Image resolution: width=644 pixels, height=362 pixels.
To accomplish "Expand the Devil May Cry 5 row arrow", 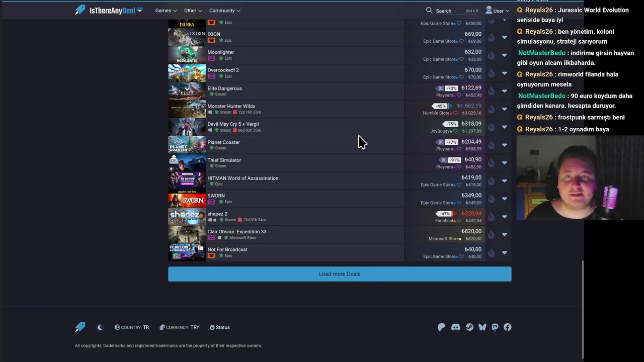I will pyautogui.click(x=505, y=127).
